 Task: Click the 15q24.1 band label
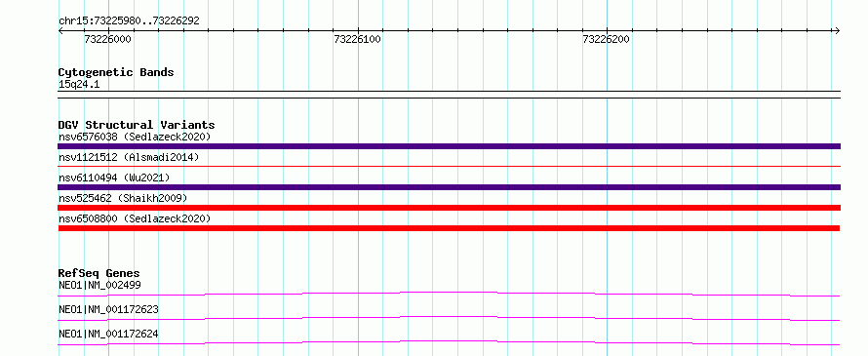[x=79, y=85]
